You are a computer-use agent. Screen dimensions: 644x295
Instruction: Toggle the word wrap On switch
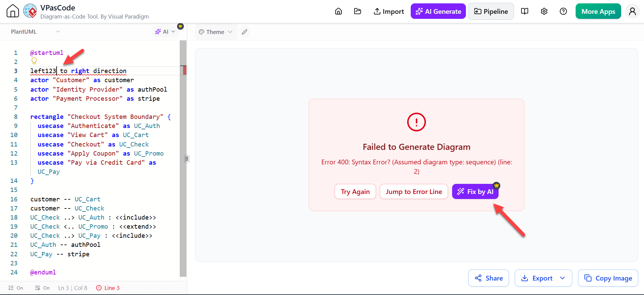(42, 288)
